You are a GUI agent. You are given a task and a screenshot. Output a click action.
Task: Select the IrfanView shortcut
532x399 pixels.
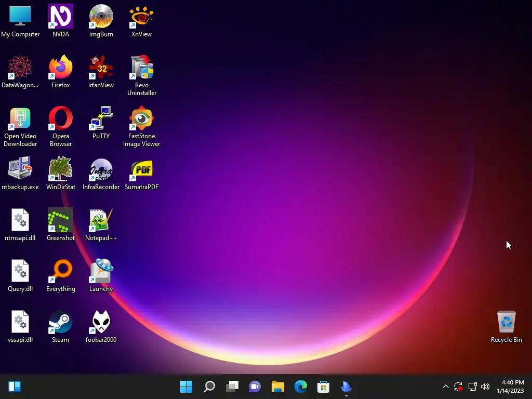[x=101, y=72]
